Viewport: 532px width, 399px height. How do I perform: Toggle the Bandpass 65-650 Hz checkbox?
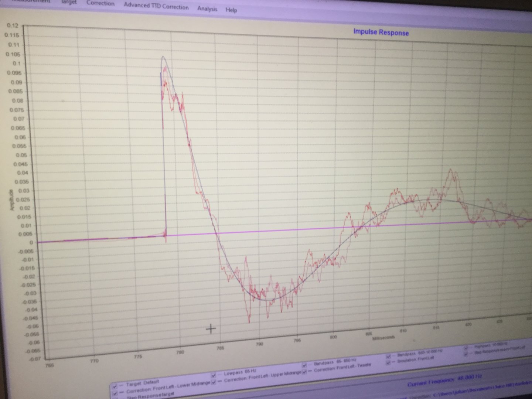304,365
